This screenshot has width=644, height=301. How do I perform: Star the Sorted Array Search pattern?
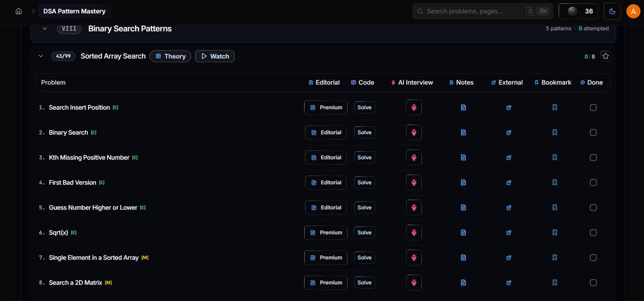605,56
